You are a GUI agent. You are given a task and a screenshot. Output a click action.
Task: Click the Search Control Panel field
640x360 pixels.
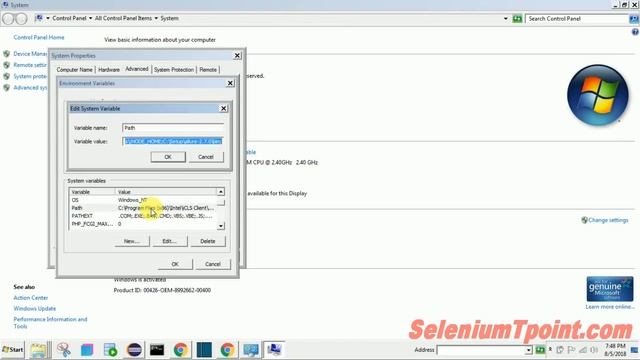(577, 19)
